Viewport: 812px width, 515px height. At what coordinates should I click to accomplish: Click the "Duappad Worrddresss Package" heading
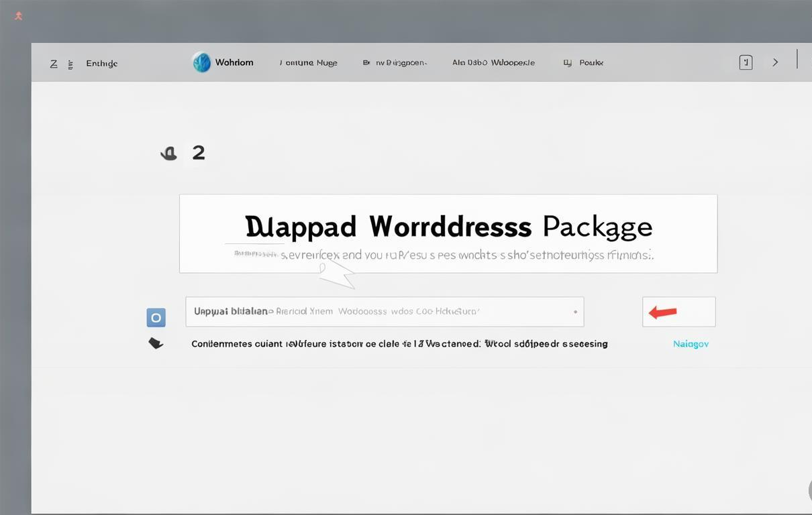tap(448, 227)
